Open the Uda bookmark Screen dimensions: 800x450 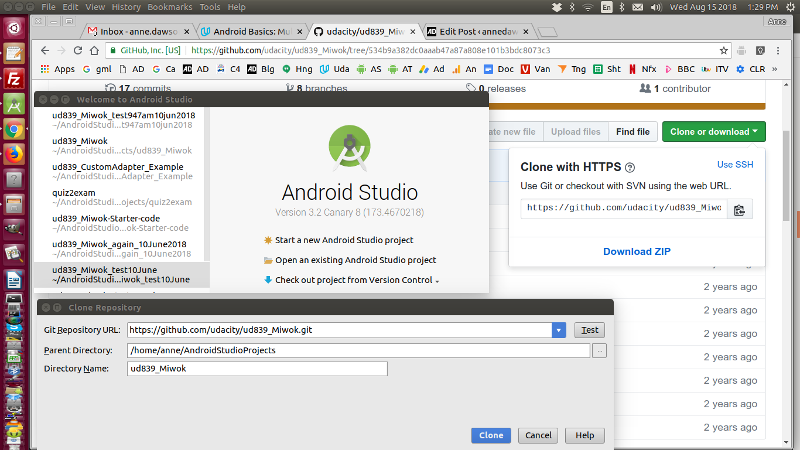335,69
